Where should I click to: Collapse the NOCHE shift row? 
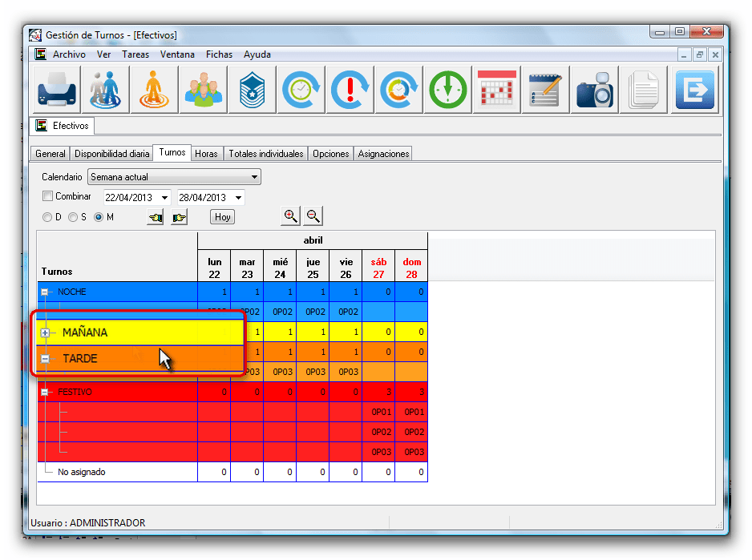pos(45,292)
